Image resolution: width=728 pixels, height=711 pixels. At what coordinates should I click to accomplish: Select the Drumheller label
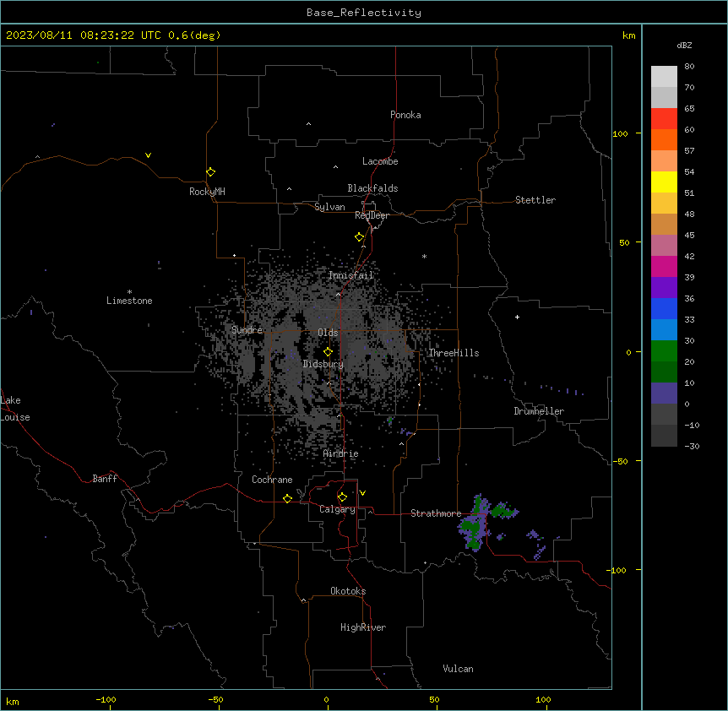(x=539, y=411)
